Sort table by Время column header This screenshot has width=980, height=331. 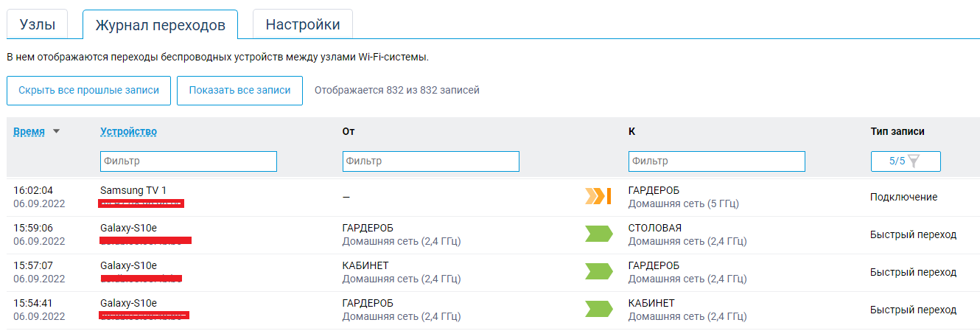(29, 132)
